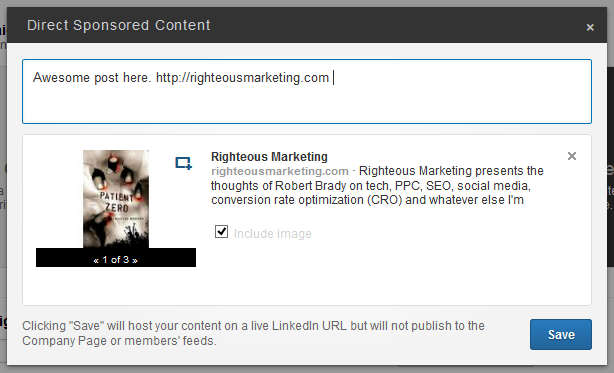
Task: Save the sponsored content
Action: pyautogui.click(x=561, y=334)
